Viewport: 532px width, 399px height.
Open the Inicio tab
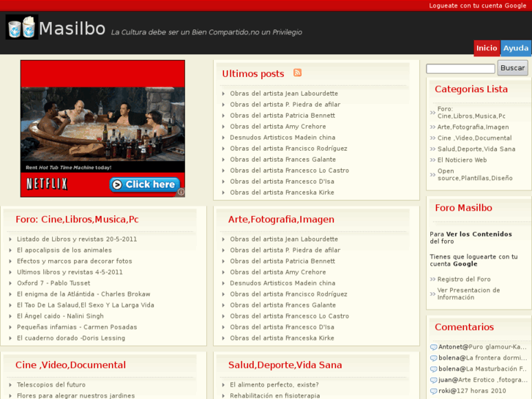[x=487, y=48]
